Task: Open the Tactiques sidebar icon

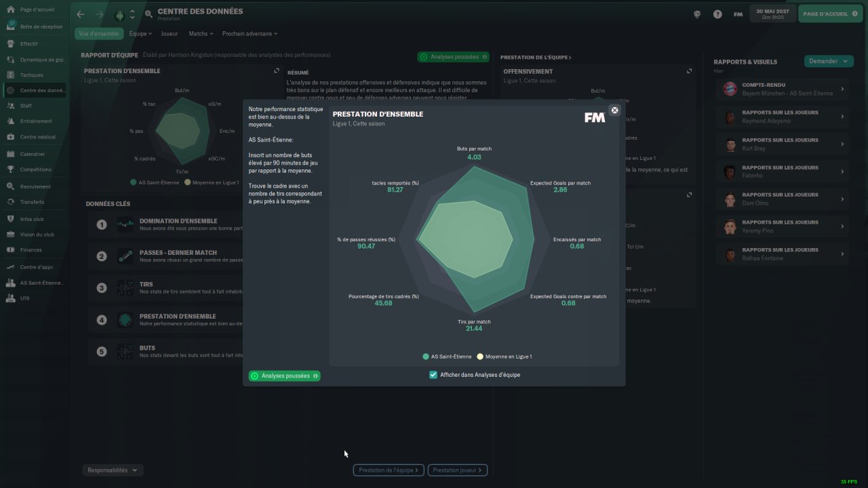Action: pyautogui.click(x=11, y=75)
